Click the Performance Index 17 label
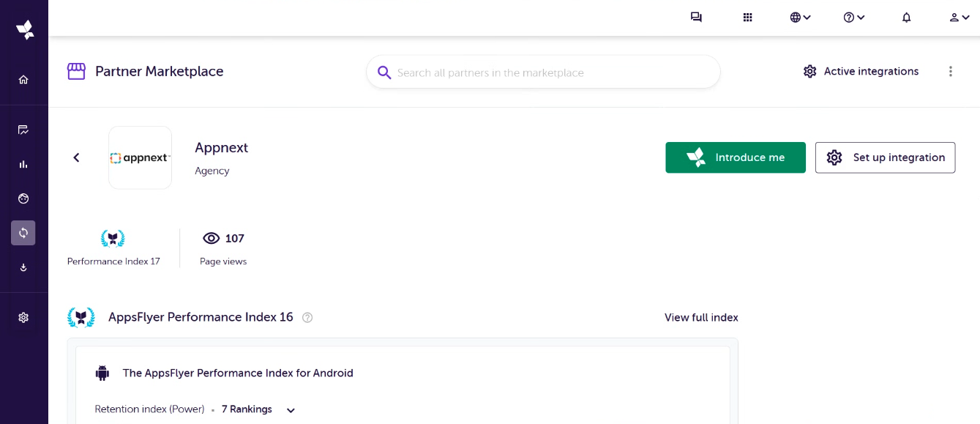Image resolution: width=980 pixels, height=424 pixels. [x=113, y=261]
